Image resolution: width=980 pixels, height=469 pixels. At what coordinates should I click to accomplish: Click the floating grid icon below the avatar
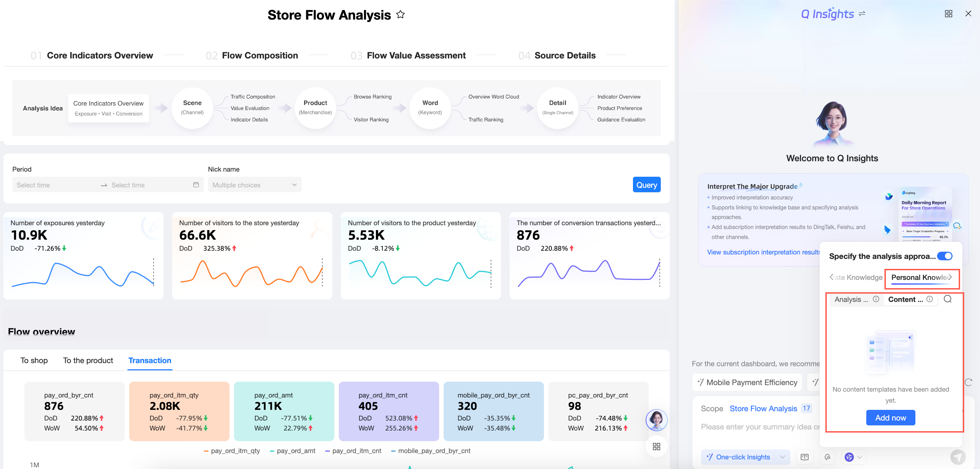tap(656, 447)
